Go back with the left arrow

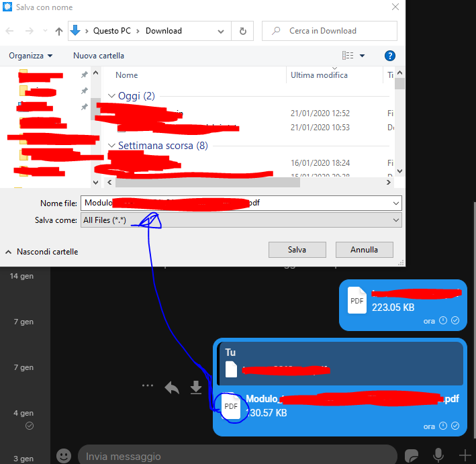pos(9,31)
